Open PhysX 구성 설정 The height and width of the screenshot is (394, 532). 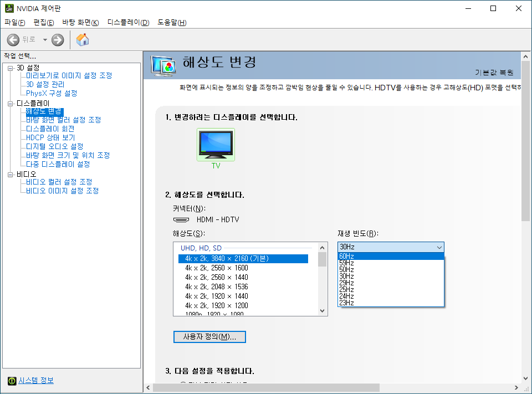52,93
